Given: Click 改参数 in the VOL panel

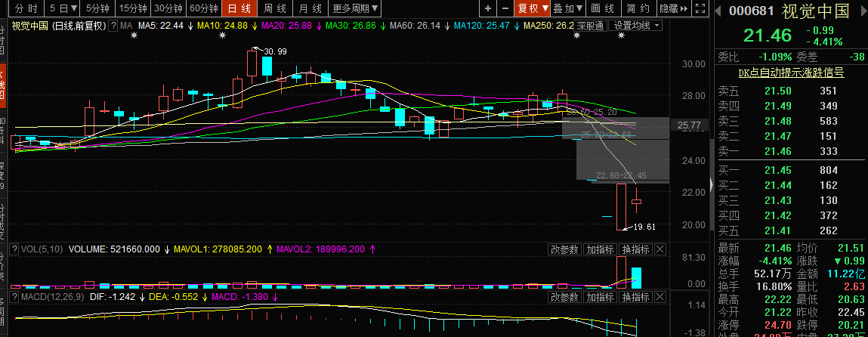Looking at the screenshot, I should coord(564,249).
